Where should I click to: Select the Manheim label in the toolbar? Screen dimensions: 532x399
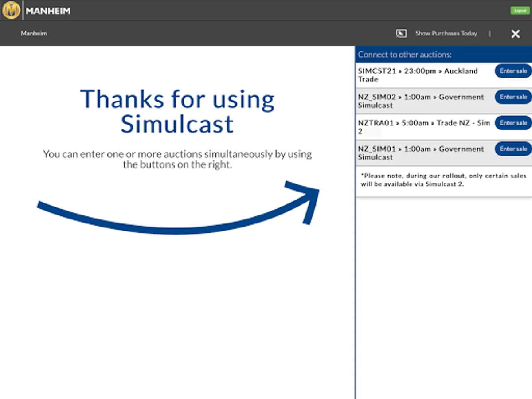tap(34, 34)
